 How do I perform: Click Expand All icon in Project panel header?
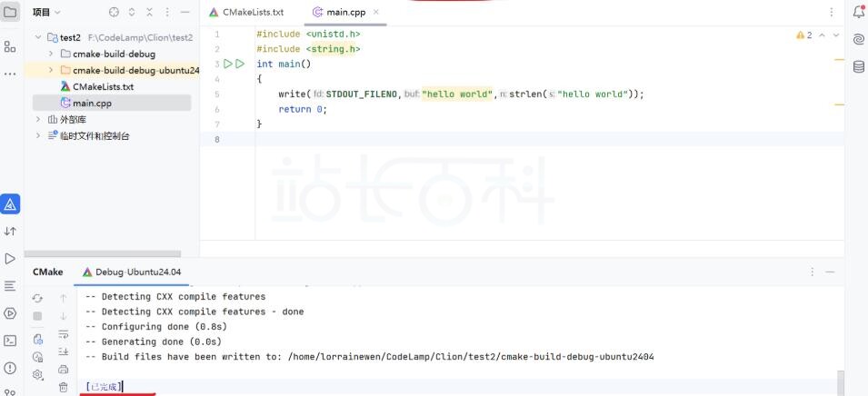click(x=132, y=12)
